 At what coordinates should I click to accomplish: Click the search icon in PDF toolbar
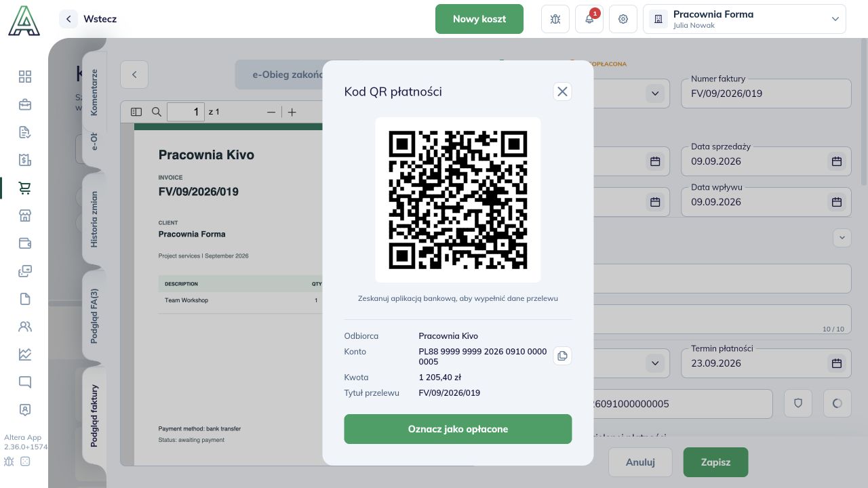click(157, 112)
